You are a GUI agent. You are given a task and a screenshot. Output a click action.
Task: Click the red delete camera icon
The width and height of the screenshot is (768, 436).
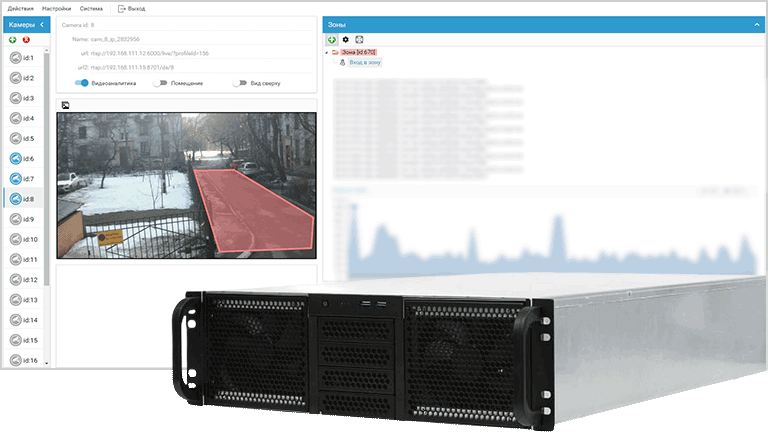coord(26,40)
